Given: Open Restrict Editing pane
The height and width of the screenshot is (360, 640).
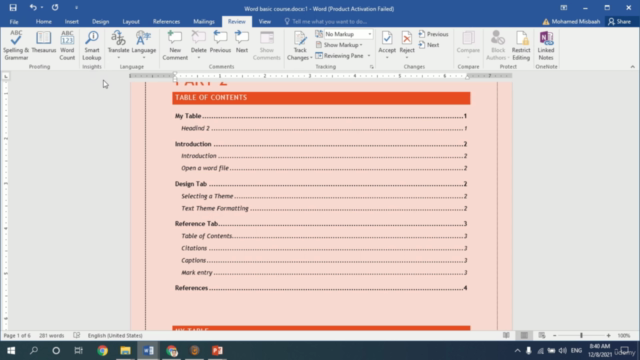Looking at the screenshot, I should click(521, 45).
